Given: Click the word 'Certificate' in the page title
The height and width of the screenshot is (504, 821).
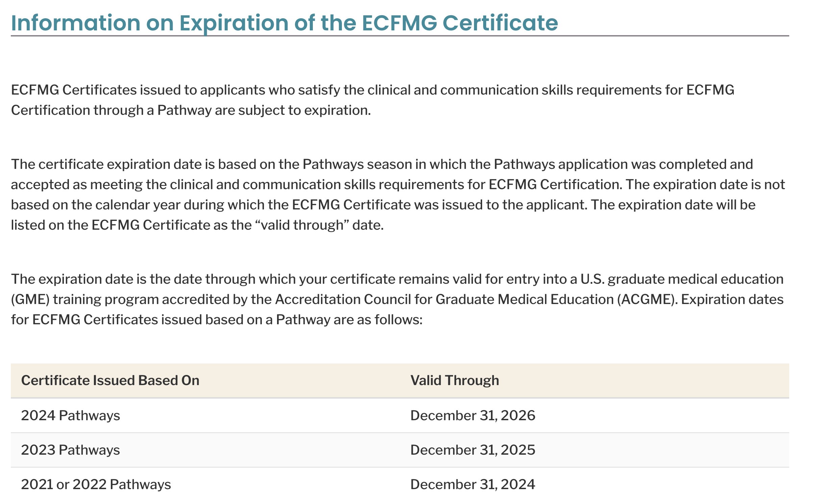Looking at the screenshot, I should pyautogui.click(x=500, y=23).
